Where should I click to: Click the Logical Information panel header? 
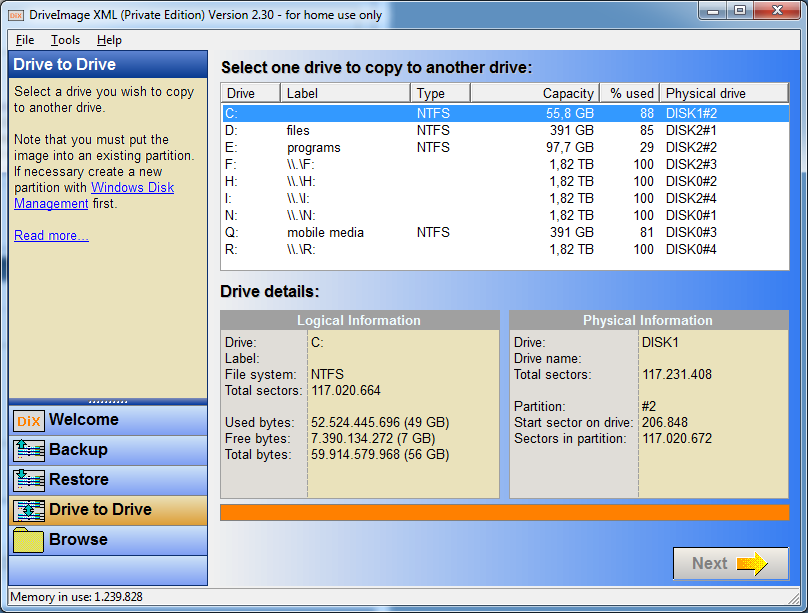click(360, 320)
